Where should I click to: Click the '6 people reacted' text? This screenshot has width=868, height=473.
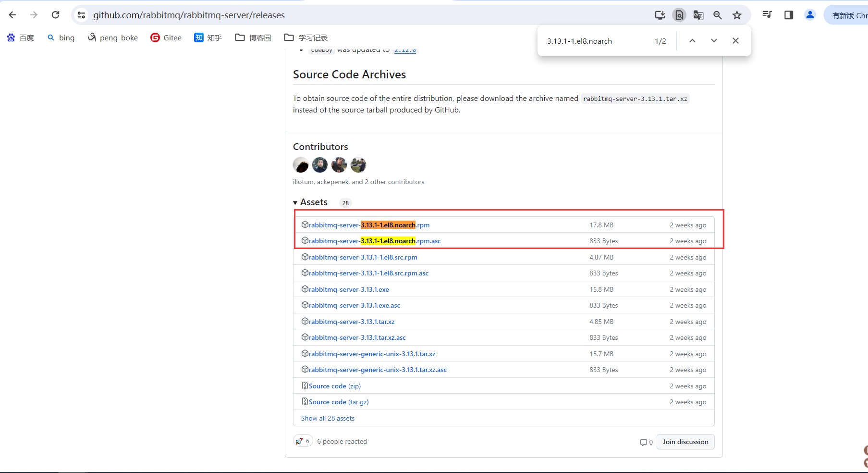click(342, 441)
